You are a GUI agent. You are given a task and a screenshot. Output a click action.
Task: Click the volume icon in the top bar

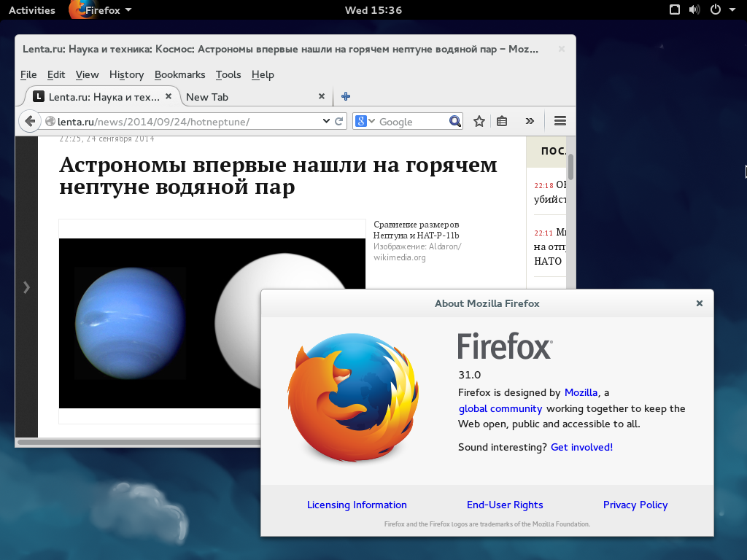693,10
